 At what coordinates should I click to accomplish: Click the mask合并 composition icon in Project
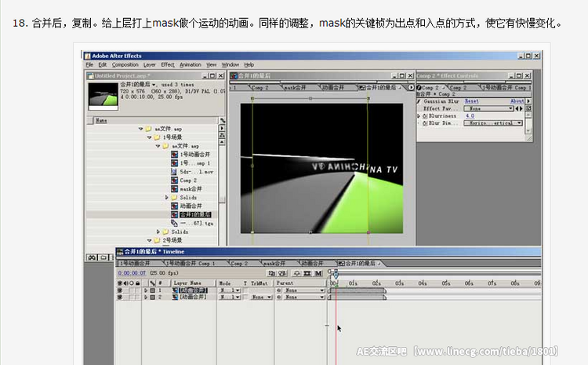click(x=174, y=189)
